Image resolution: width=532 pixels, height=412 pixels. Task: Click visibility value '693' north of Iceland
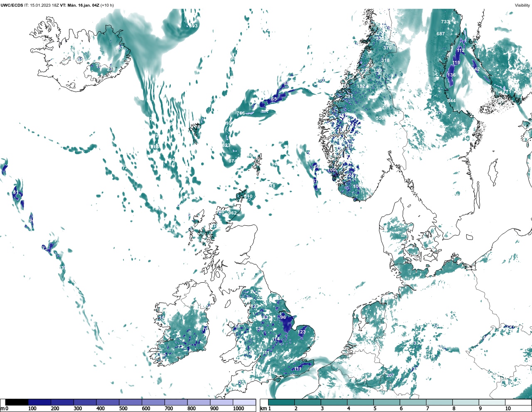(x=194, y=26)
